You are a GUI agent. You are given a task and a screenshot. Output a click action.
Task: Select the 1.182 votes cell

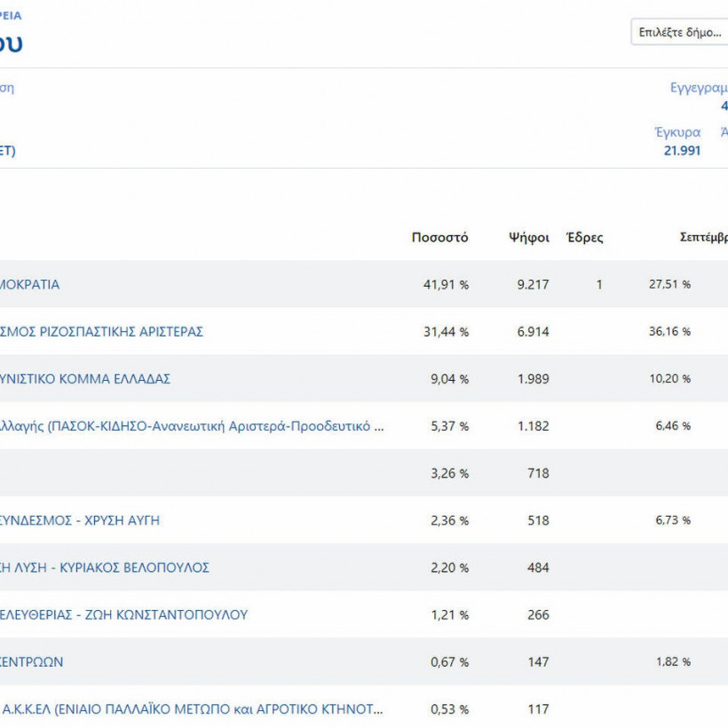pos(533,426)
